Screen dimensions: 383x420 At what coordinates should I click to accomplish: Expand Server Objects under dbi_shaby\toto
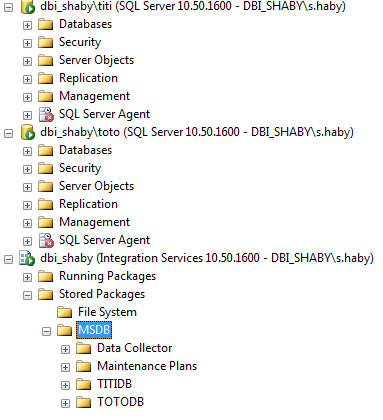point(27,188)
